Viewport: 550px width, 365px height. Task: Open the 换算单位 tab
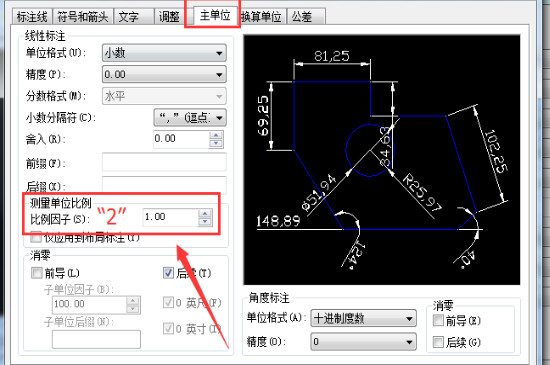(262, 16)
